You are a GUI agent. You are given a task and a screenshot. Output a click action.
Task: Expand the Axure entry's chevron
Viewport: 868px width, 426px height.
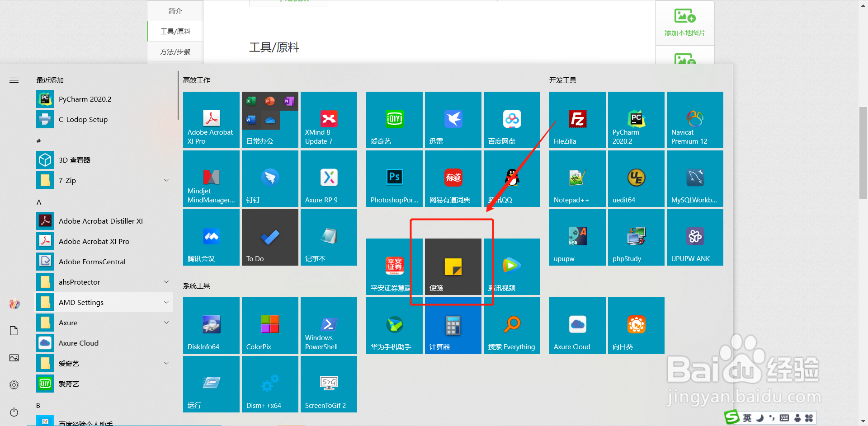166,323
